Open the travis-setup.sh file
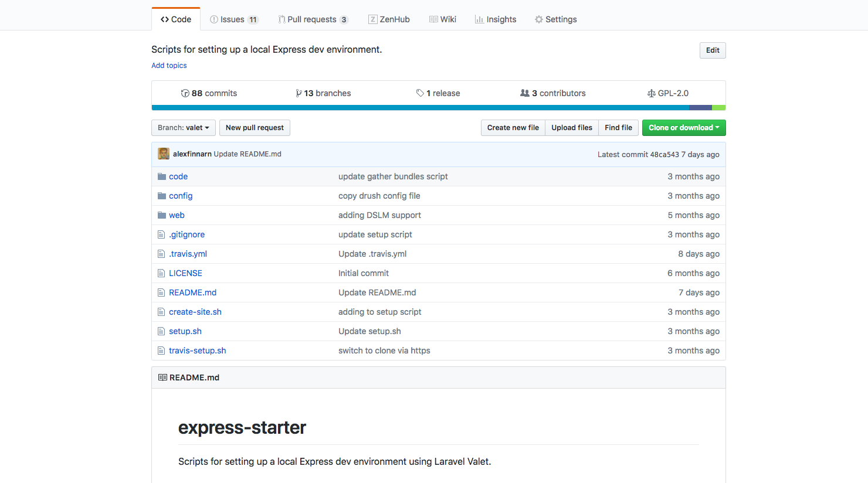 [198, 351]
